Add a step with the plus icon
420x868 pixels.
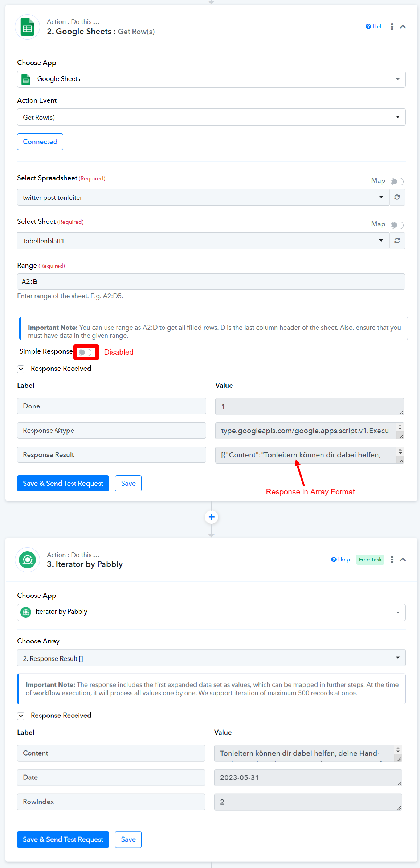pos(212,517)
